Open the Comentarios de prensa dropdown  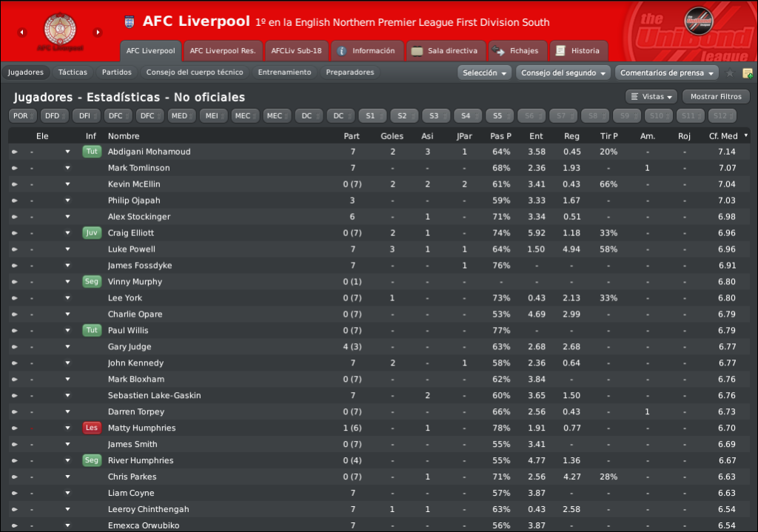668,73
